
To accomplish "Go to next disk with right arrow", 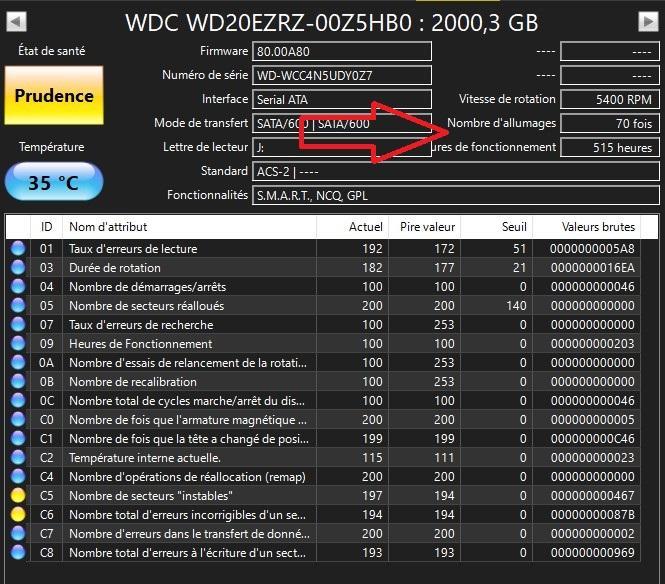I will 648,21.
